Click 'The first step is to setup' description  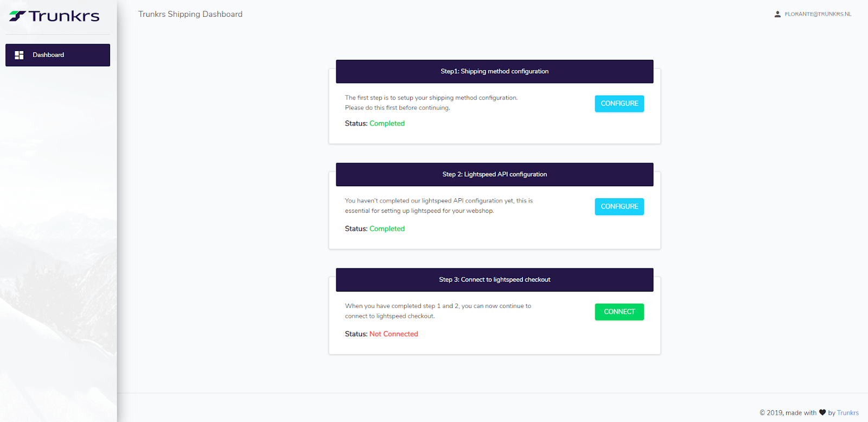431,103
